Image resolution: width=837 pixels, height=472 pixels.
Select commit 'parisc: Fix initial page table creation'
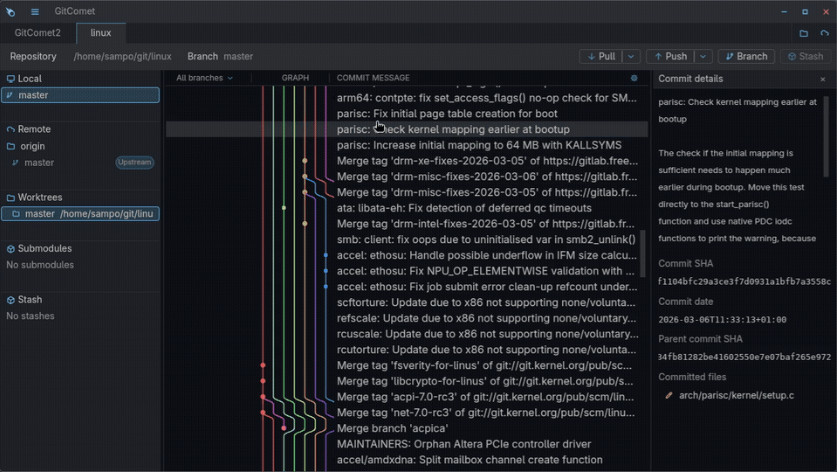407,114
